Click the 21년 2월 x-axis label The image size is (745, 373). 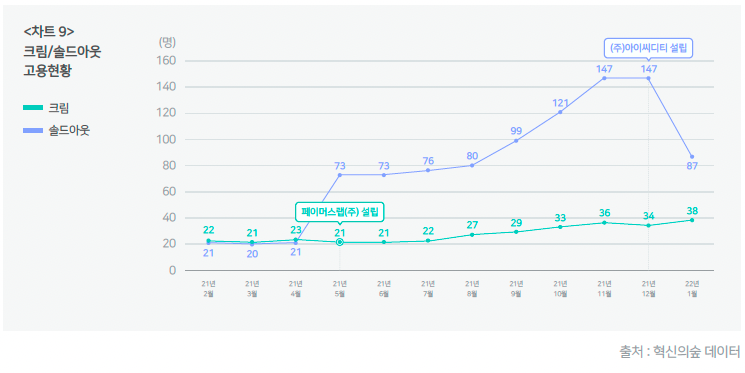(208, 288)
